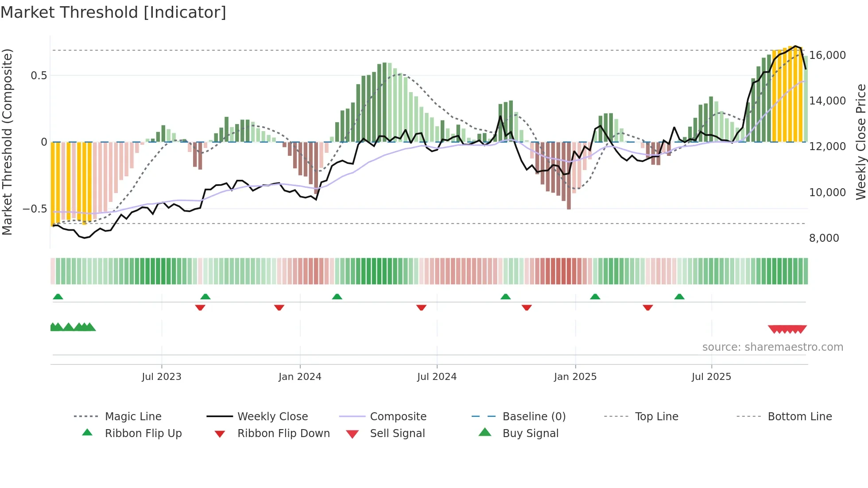Click the cluster of red sell signal markers
868x488 pixels.
click(x=787, y=329)
